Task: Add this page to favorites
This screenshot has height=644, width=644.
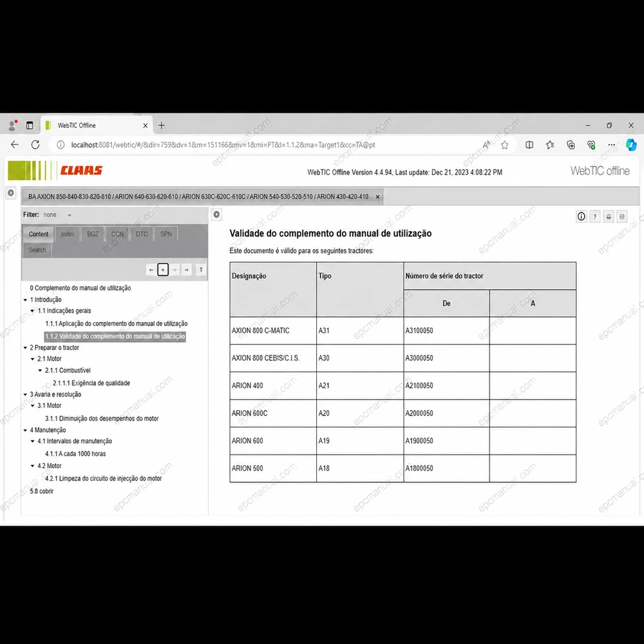Action: 505,144
